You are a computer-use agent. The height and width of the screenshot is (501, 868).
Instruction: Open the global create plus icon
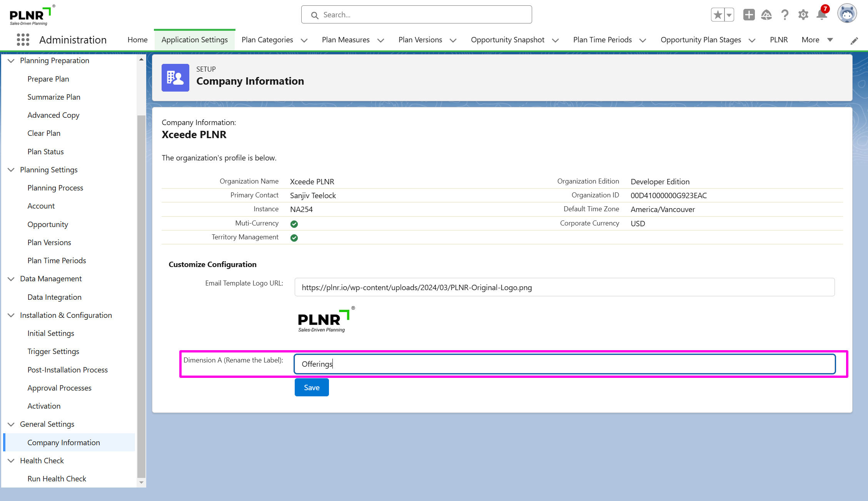(749, 15)
